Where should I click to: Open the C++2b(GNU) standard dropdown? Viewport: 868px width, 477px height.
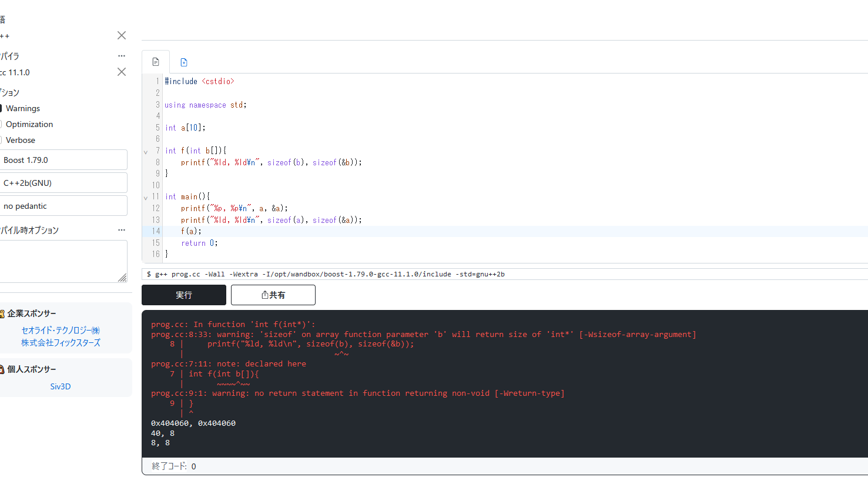pos(63,183)
